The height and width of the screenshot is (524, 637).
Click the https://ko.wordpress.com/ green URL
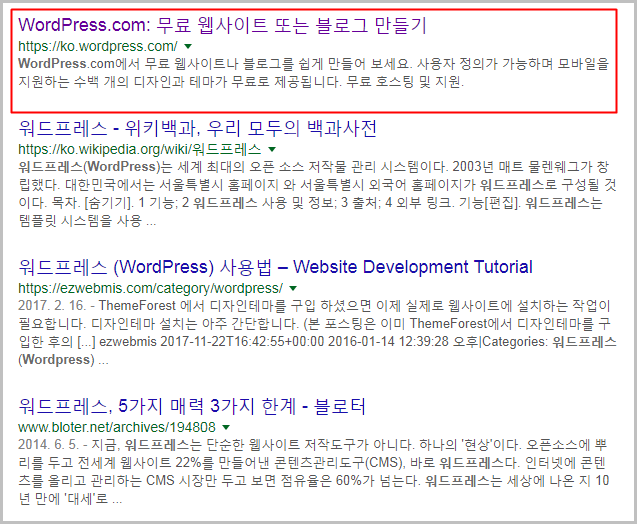coord(98,46)
